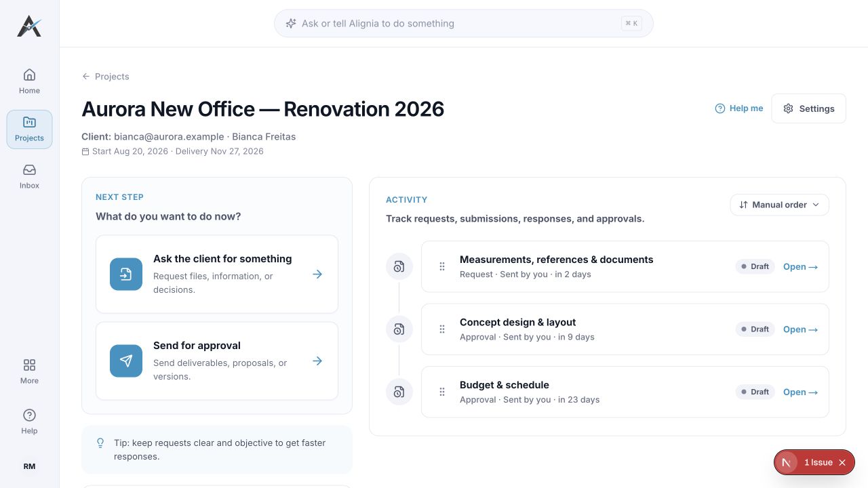This screenshot has width=868, height=488.
Task: Click the Ask the client for something title
Action: (x=222, y=259)
